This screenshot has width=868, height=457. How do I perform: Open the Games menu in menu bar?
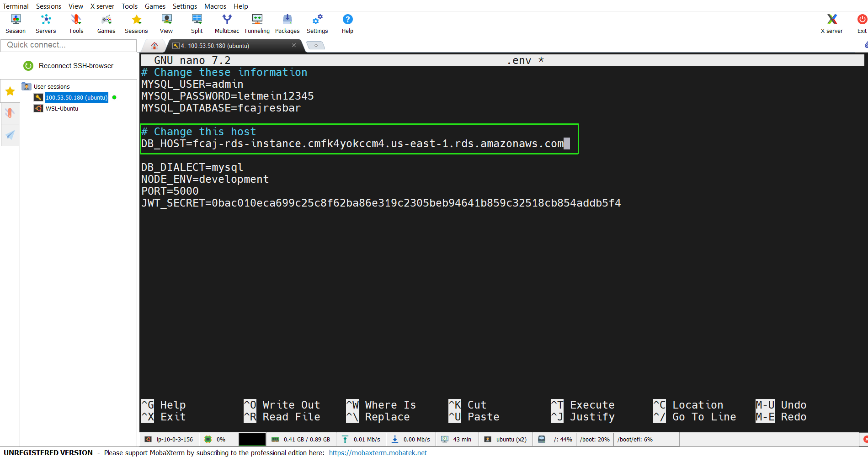[155, 6]
